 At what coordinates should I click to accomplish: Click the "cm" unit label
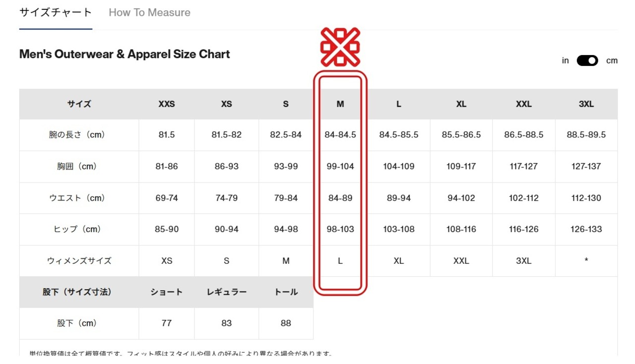point(612,61)
